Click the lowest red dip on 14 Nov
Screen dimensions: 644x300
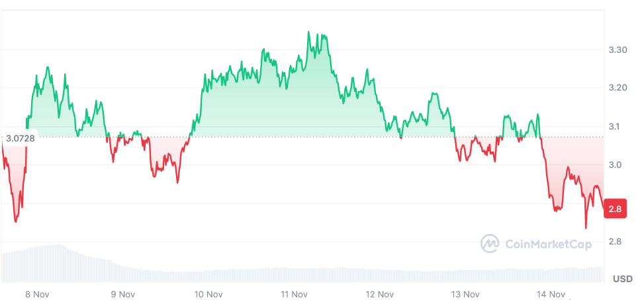pos(586,227)
